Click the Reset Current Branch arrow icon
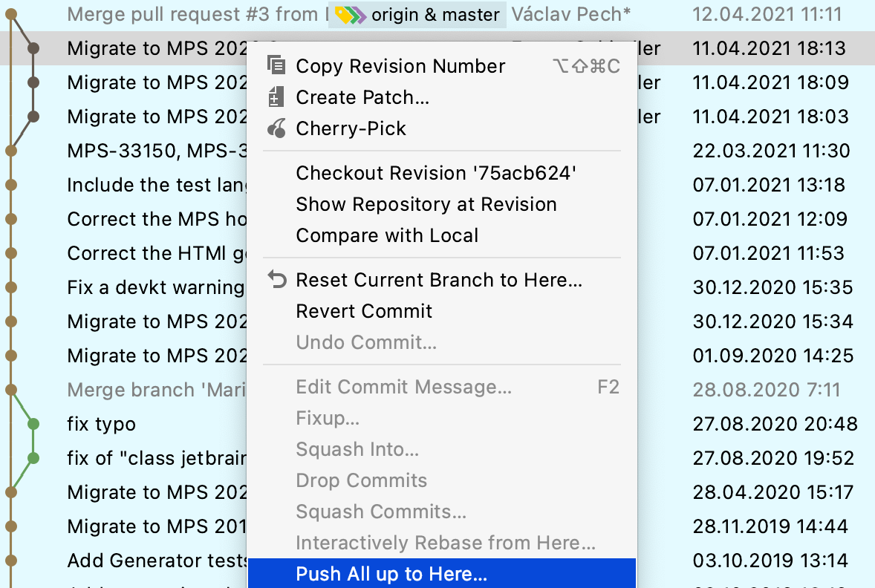Image resolution: width=875 pixels, height=588 pixels. pyautogui.click(x=277, y=279)
